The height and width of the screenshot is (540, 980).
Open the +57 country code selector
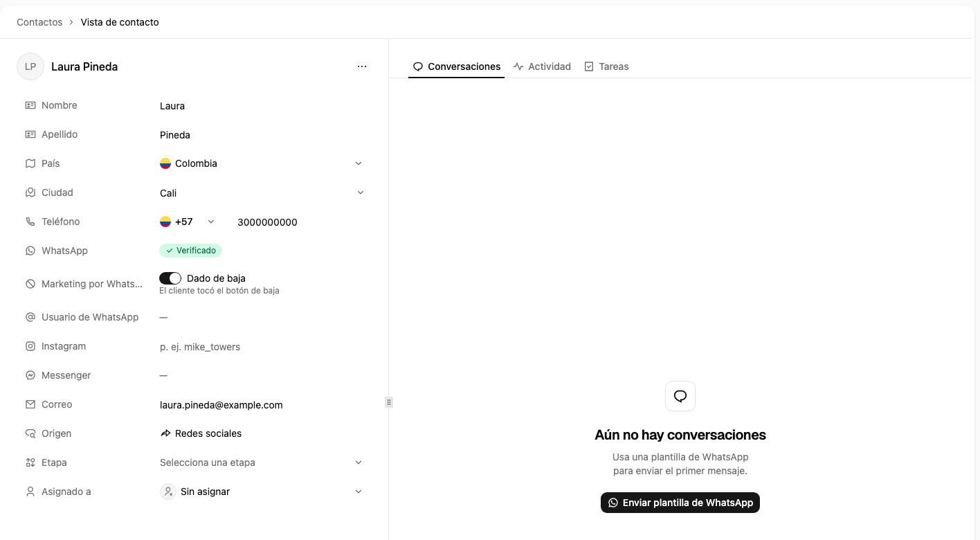point(188,222)
